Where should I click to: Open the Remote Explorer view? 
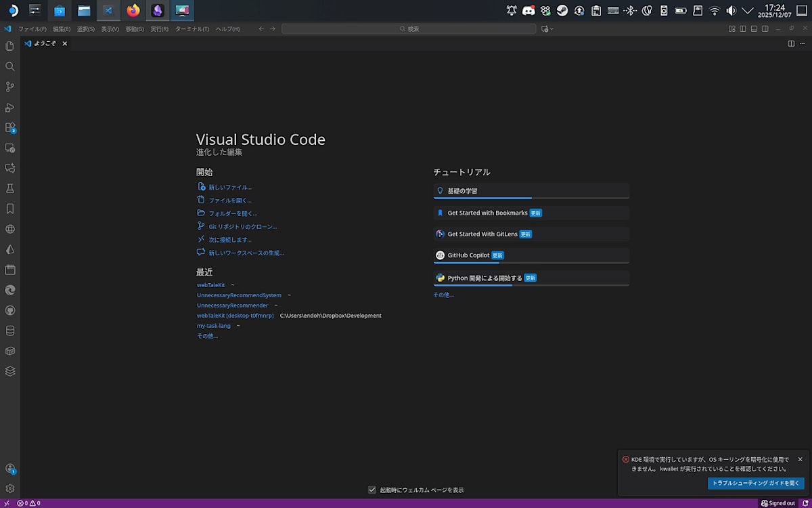[10, 148]
